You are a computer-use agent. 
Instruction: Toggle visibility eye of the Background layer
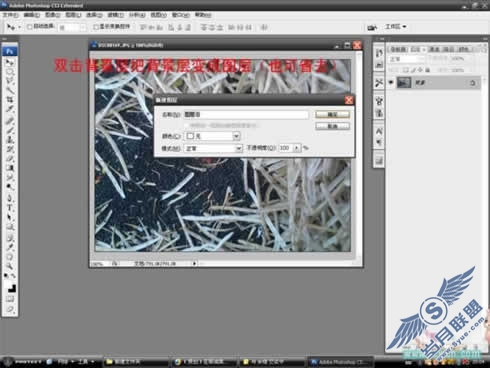391,82
